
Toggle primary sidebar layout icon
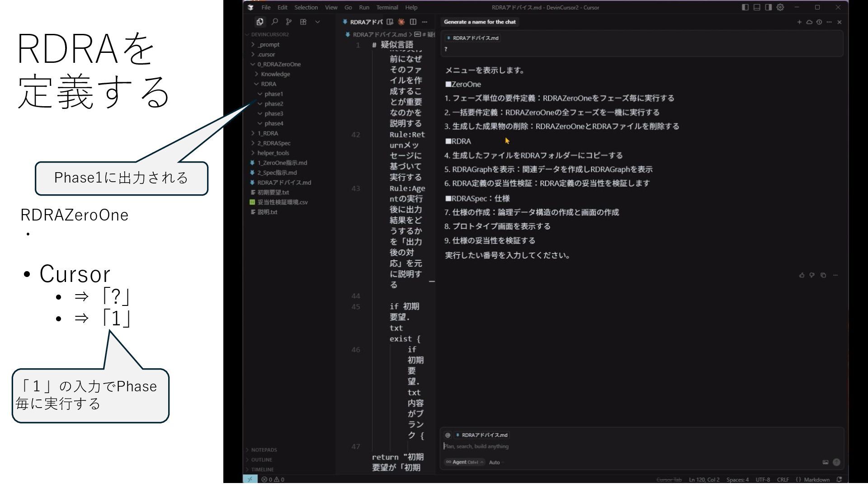click(745, 7)
